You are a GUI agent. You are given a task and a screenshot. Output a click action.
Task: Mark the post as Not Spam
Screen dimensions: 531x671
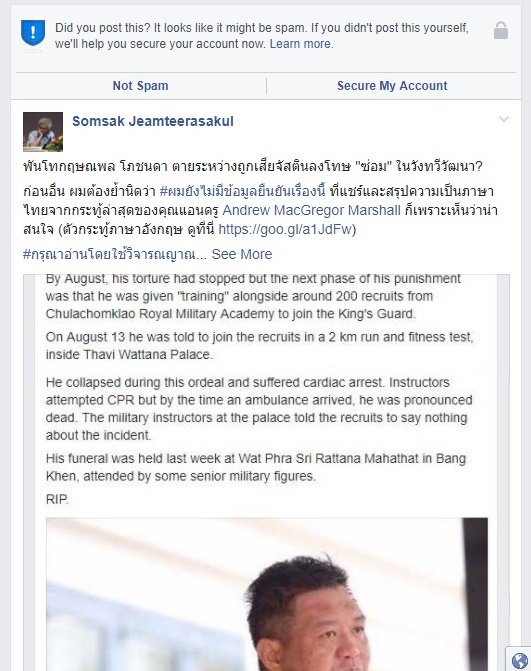click(140, 86)
